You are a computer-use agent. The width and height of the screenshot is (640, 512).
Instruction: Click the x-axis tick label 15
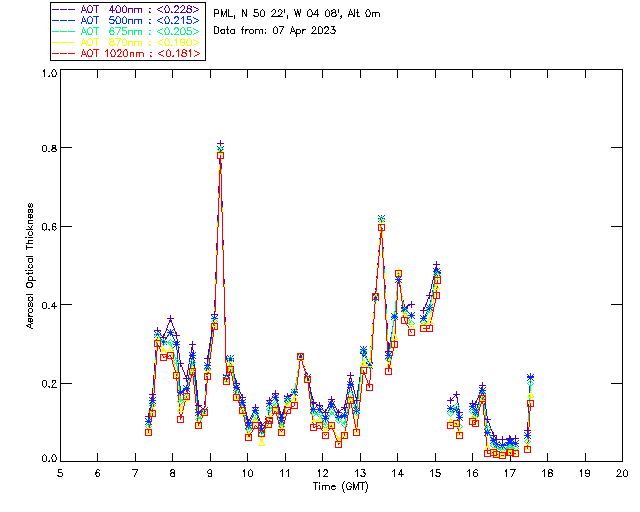coord(435,473)
